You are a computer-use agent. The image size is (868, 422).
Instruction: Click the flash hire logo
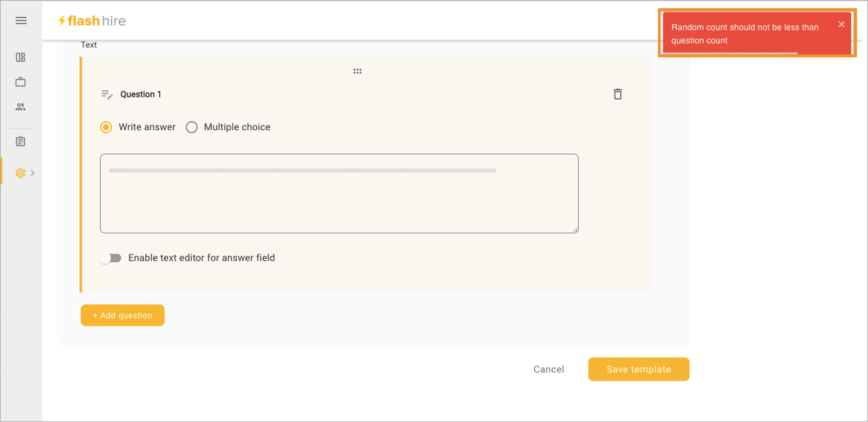tap(91, 21)
